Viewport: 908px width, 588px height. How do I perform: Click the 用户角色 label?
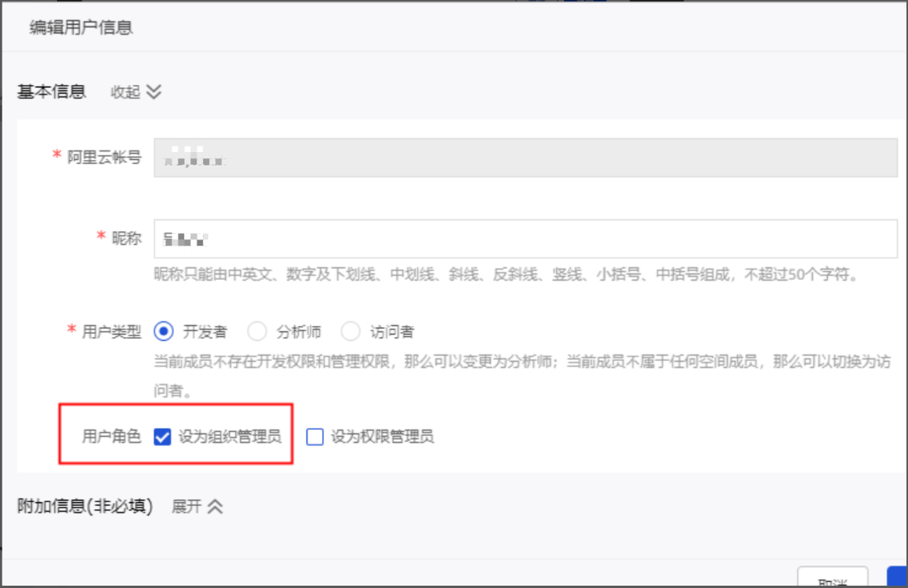[112, 437]
